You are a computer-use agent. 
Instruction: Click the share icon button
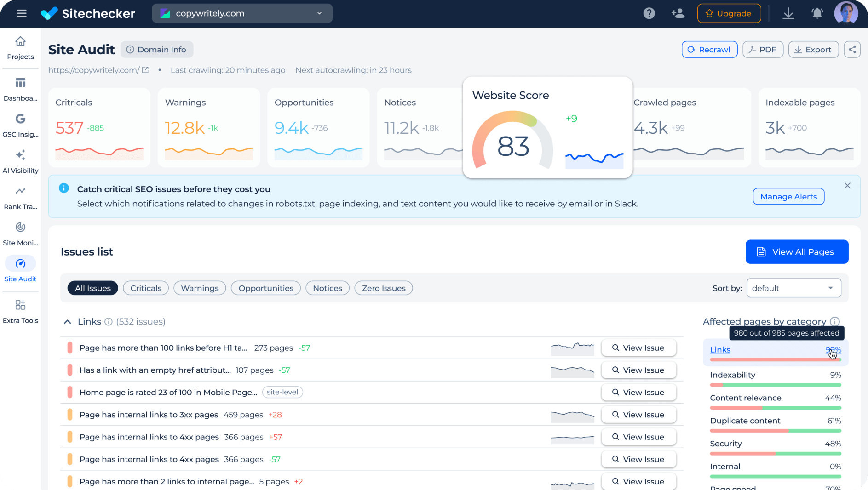click(852, 50)
